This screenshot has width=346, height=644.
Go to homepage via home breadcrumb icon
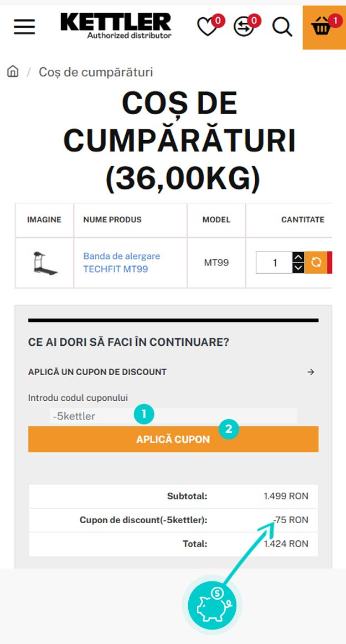pyautogui.click(x=13, y=72)
